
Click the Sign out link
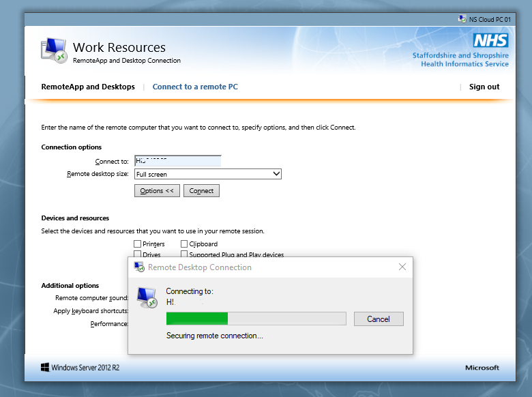(484, 87)
